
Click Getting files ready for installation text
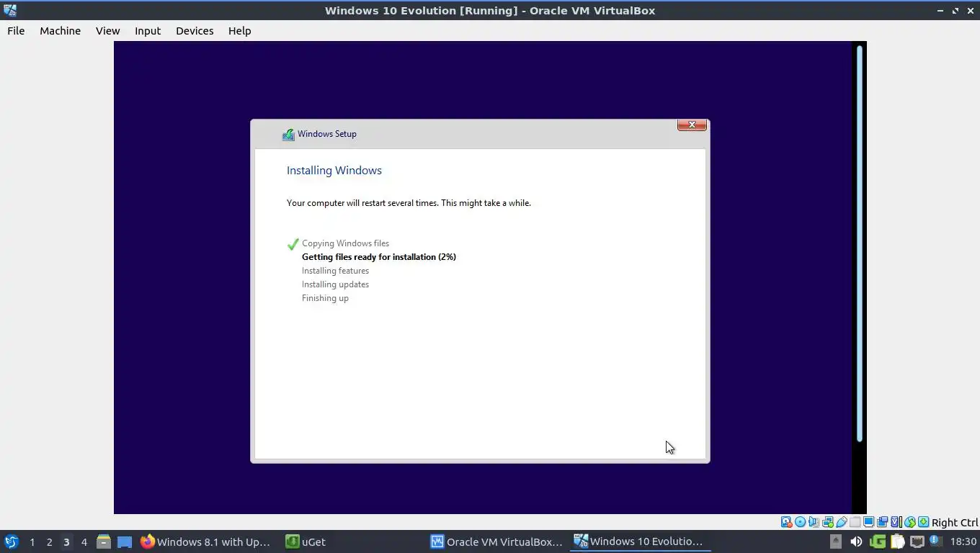[x=379, y=257]
